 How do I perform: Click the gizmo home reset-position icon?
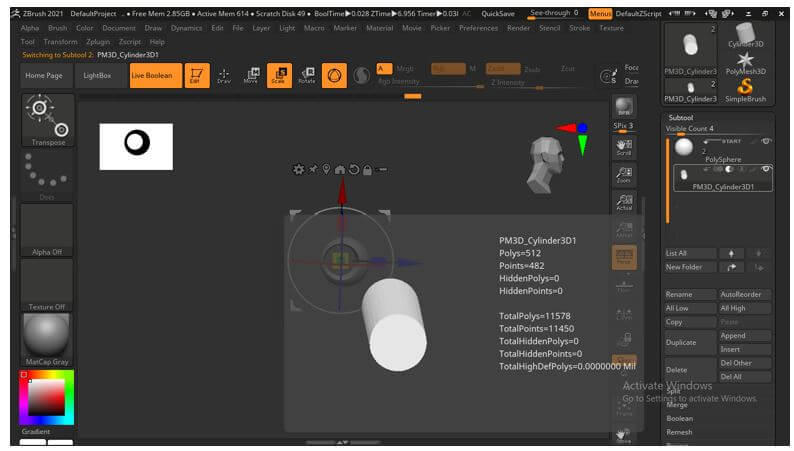tap(340, 170)
